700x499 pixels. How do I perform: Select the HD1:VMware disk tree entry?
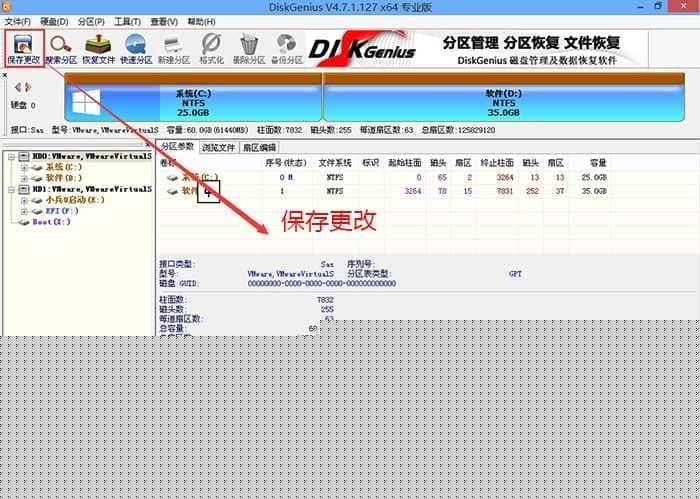tap(92, 189)
